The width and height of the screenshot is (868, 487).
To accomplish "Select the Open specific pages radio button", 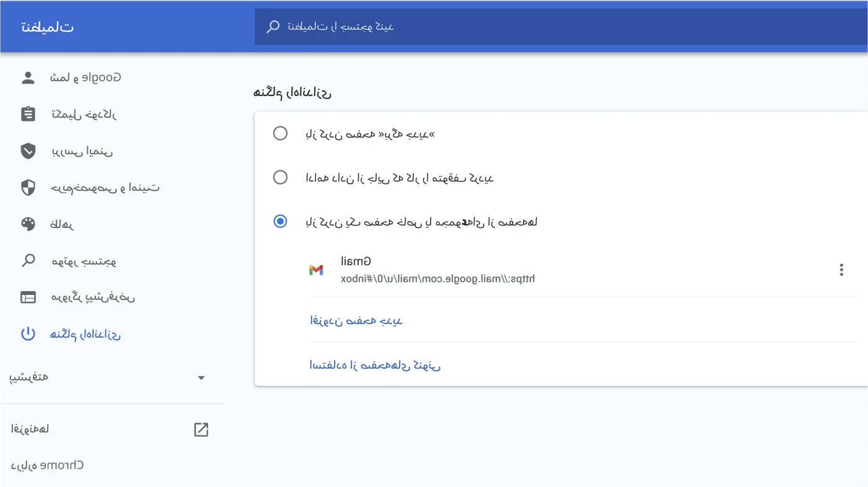I will point(280,221).
